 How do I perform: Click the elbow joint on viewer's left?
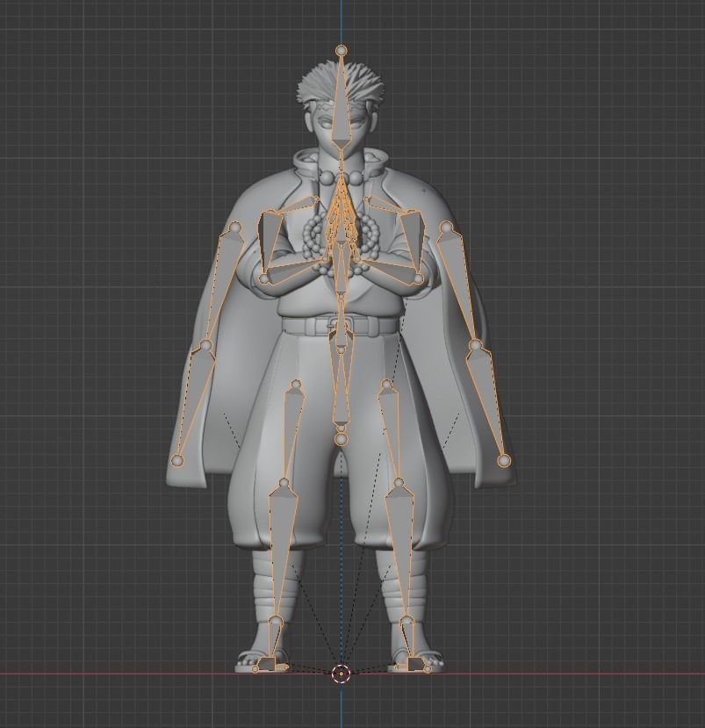(264, 278)
